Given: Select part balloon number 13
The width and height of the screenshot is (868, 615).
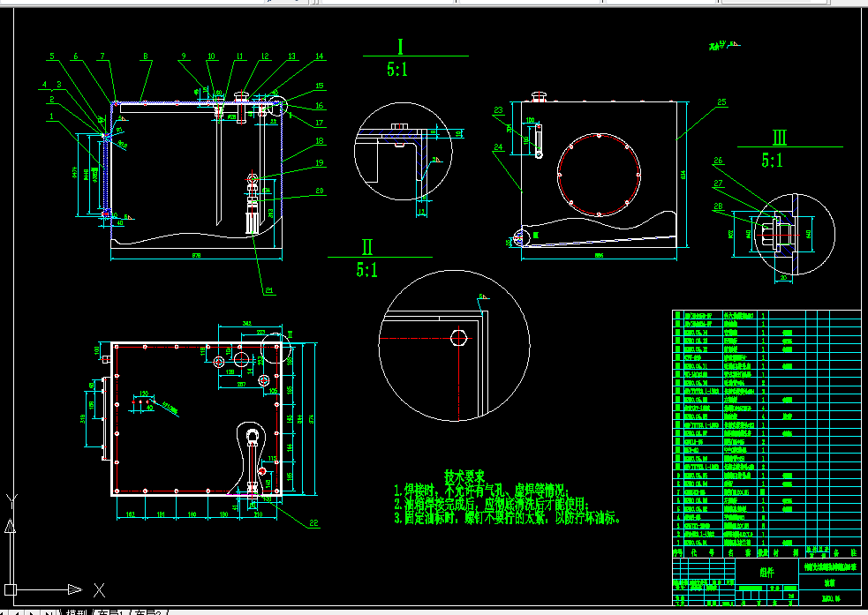Looking at the screenshot, I should click(291, 56).
